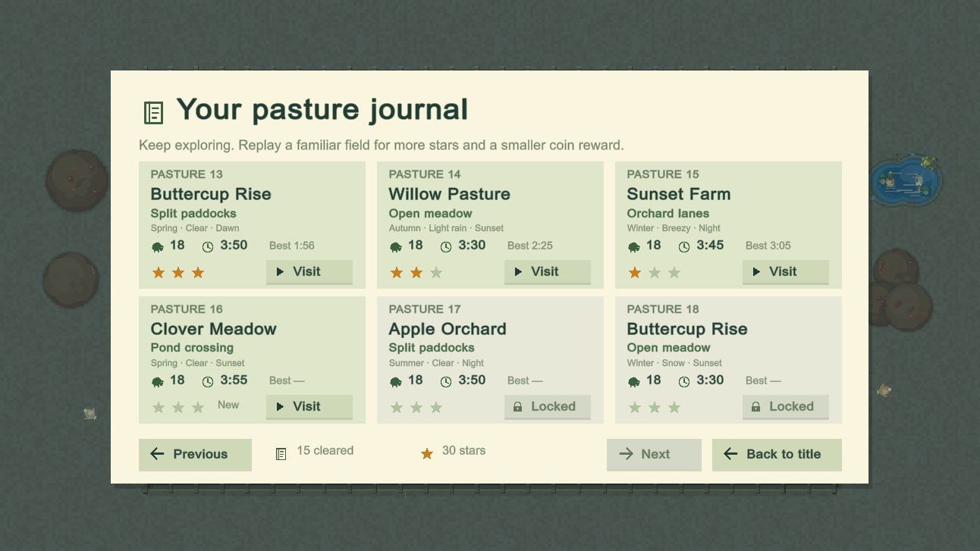The image size is (980, 551).
Task: Return using Back to title button
Action: (777, 455)
